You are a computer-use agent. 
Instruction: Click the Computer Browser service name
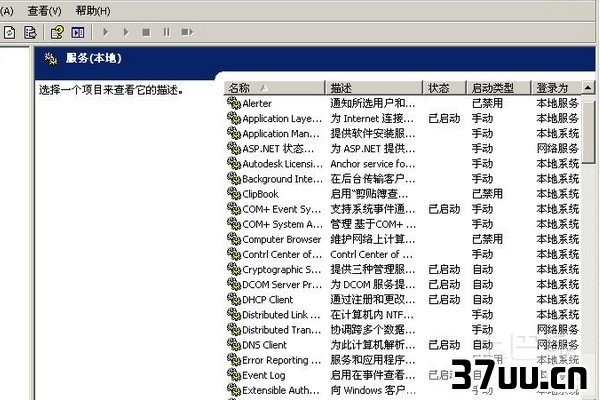coord(282,239)
